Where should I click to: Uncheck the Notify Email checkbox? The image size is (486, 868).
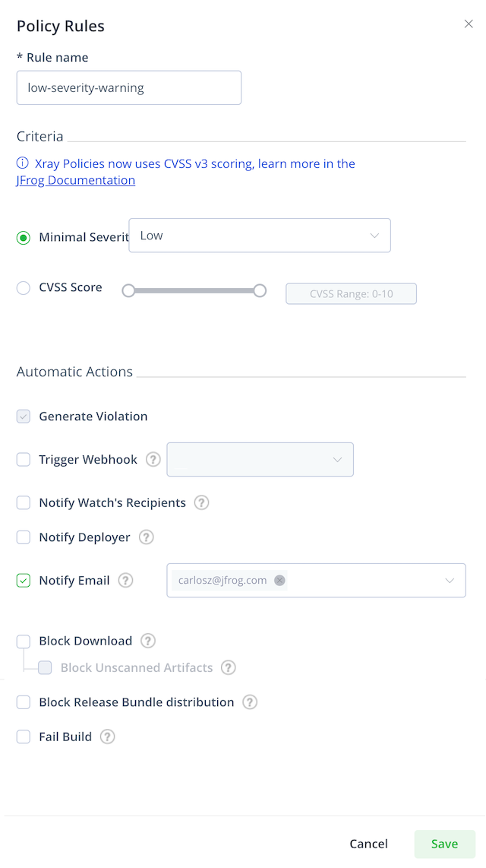tap(24, 581)
